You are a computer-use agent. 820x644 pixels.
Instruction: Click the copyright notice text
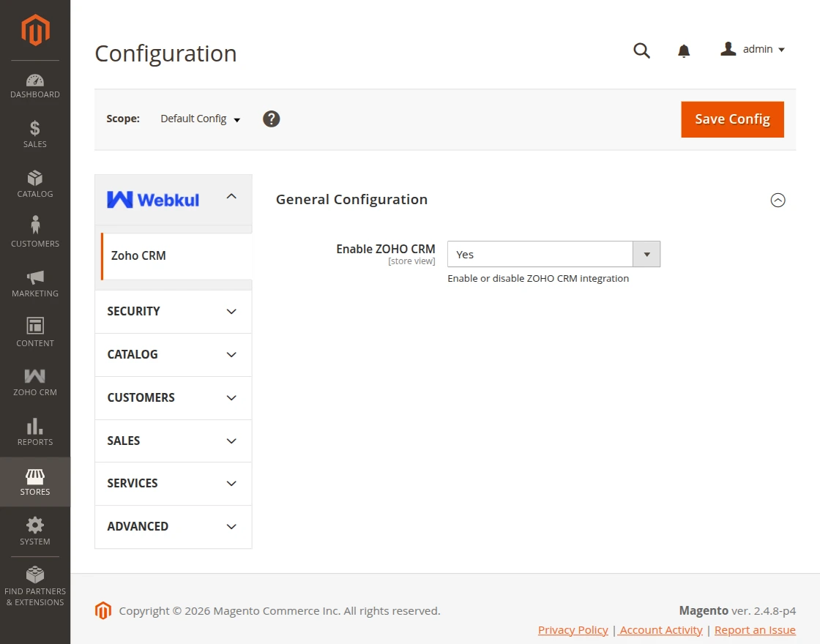click(x=279, y=610)
